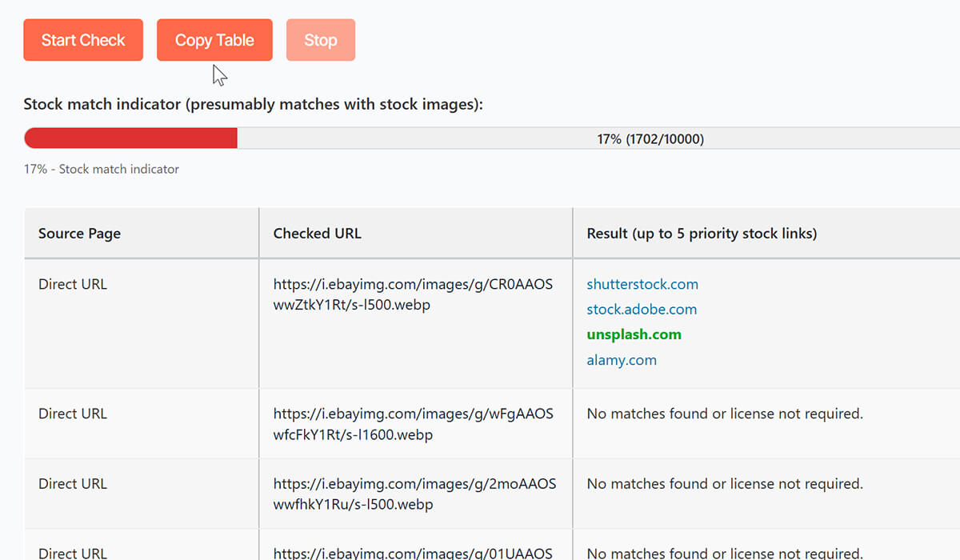This screenshot has width=960, height=560.
Task: Click the caption below the progress bar
Action: (x=102, y=169)
